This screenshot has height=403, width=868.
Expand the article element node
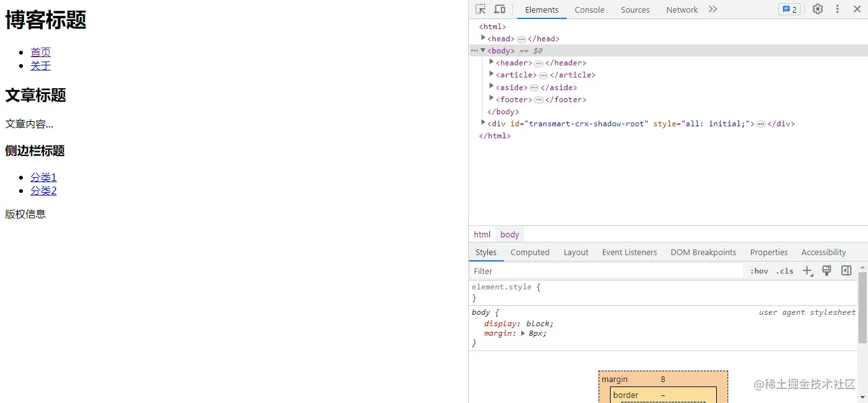coord(491,74)
